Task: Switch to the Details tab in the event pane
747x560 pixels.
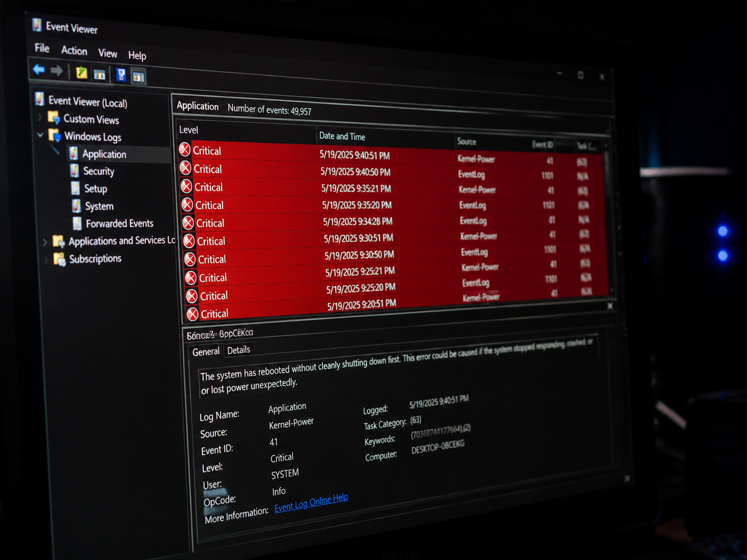Action: click(x=239, y=350)
